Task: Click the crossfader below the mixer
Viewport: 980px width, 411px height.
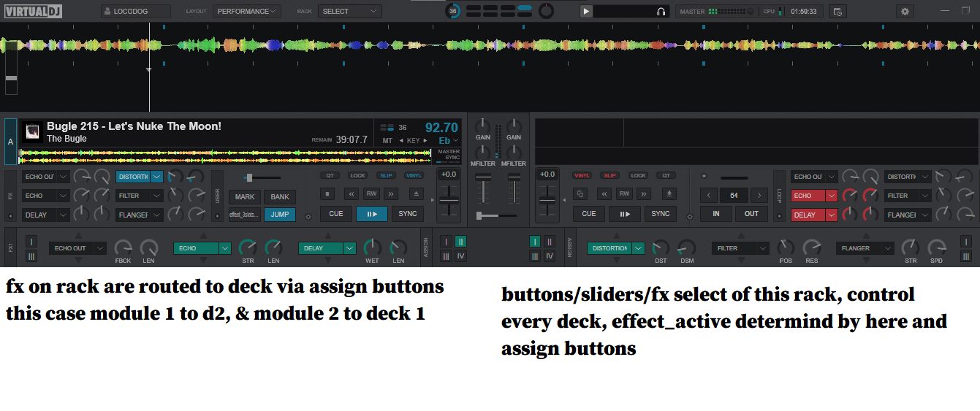Action: coord(498,215)
